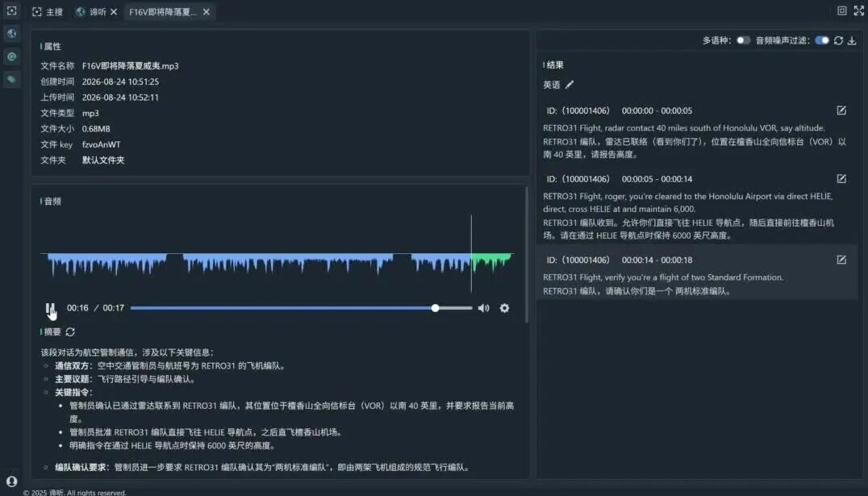
Task: Open audio player settings gear
Action: click(x=504, y=308)
